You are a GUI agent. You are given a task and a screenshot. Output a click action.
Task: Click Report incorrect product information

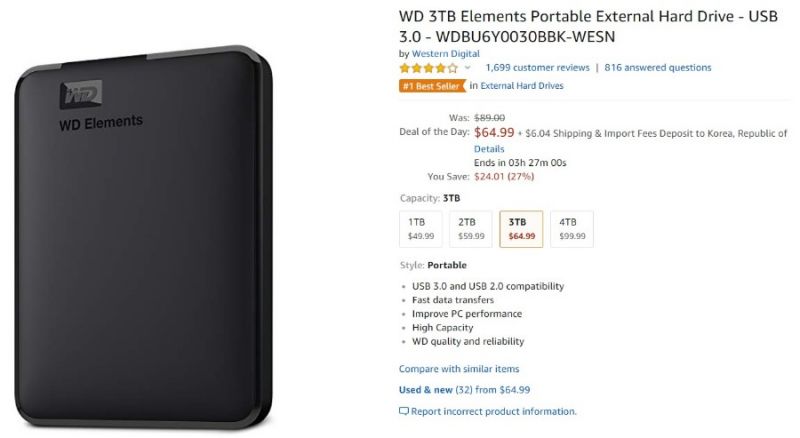pos(494,411)
